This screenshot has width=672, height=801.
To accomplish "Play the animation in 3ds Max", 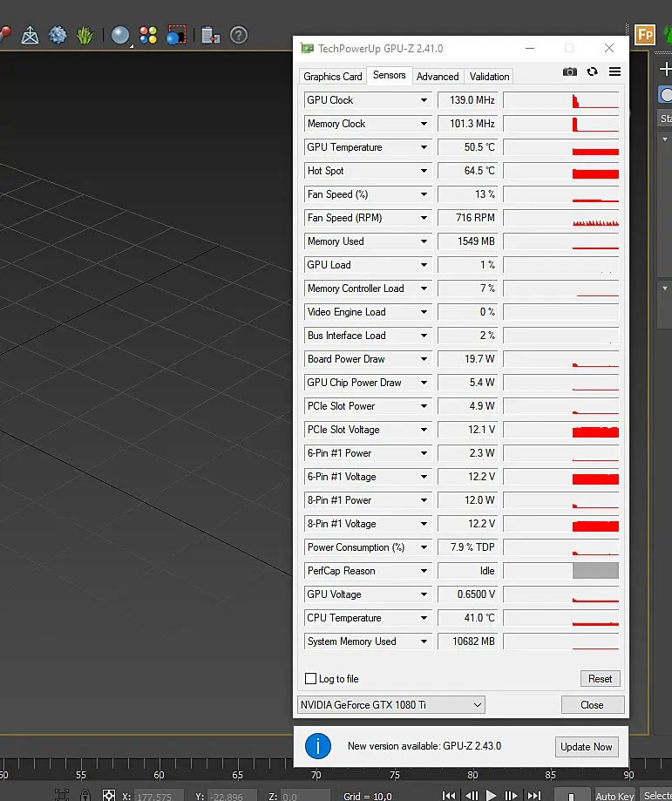I will 491,796.
